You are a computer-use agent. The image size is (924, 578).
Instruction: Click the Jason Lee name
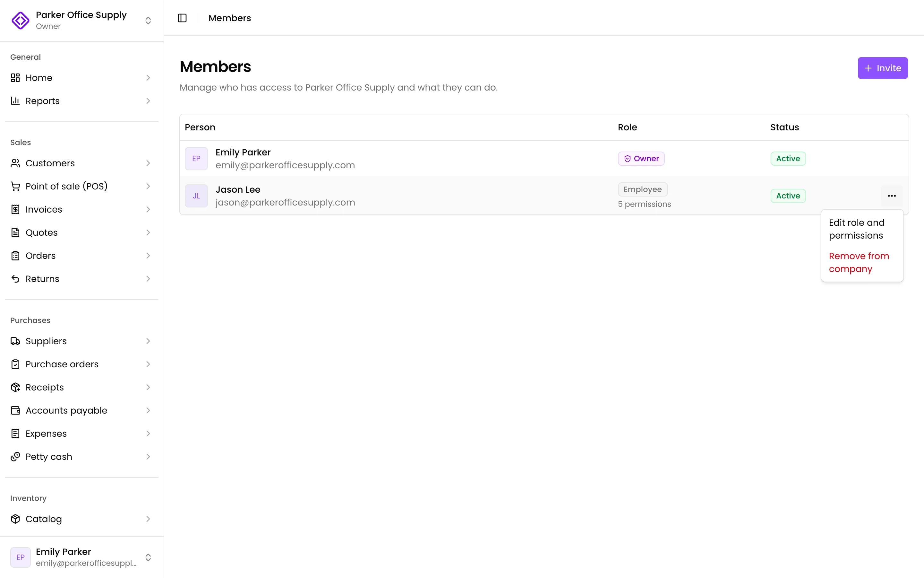237,189
